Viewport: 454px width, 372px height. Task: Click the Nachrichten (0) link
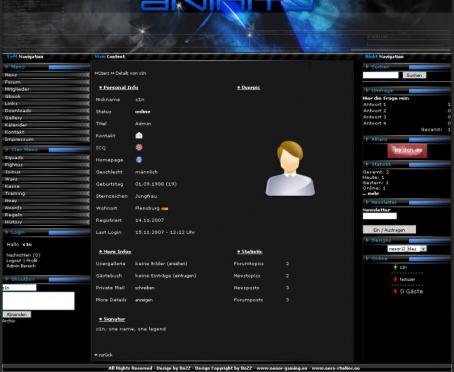coord(23,255)
